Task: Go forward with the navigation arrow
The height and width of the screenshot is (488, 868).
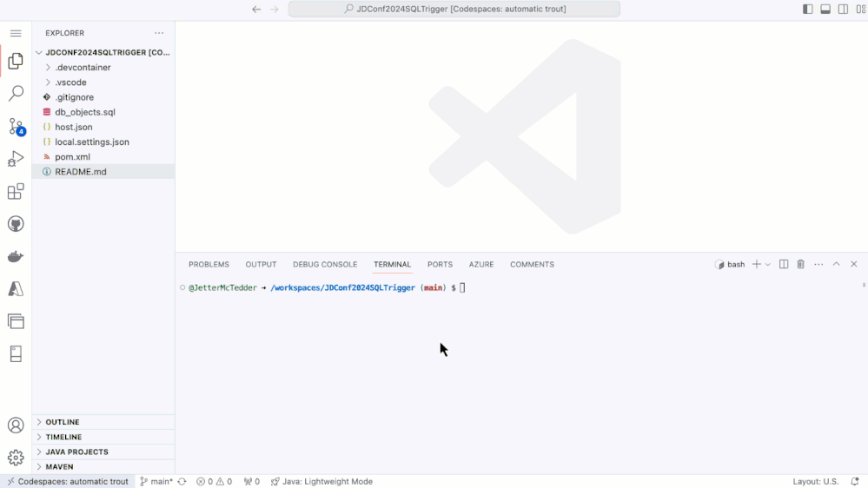Action: pyautogui.click(x=274, y=9)
